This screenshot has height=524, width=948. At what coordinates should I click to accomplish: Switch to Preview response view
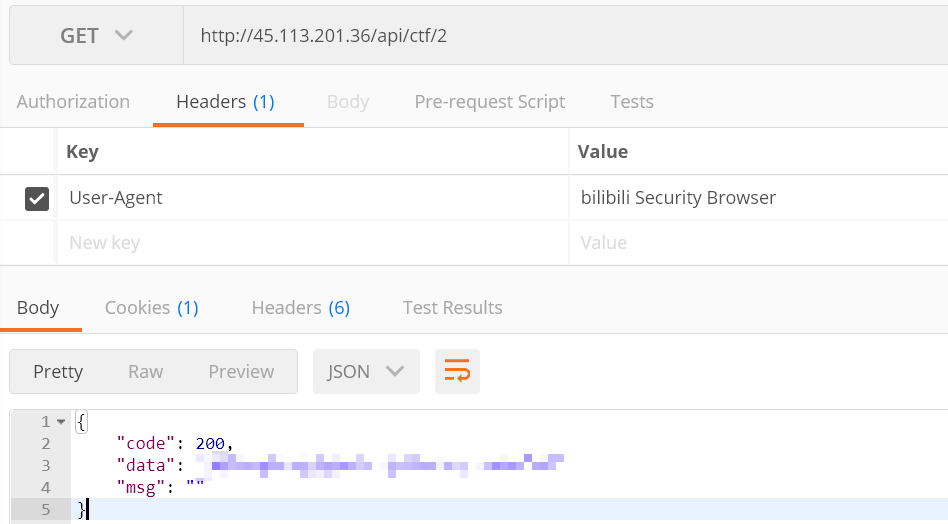[x=241, y=372]
